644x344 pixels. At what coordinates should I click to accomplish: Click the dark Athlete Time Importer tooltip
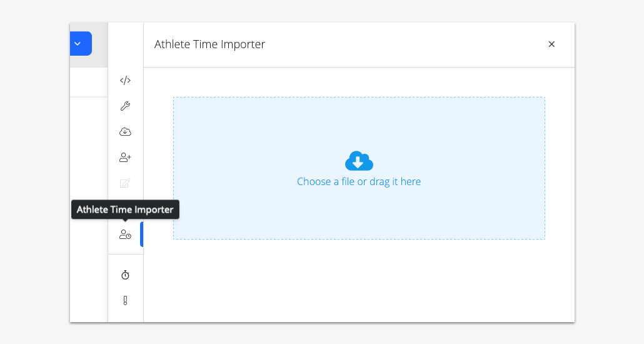(125, 210)
